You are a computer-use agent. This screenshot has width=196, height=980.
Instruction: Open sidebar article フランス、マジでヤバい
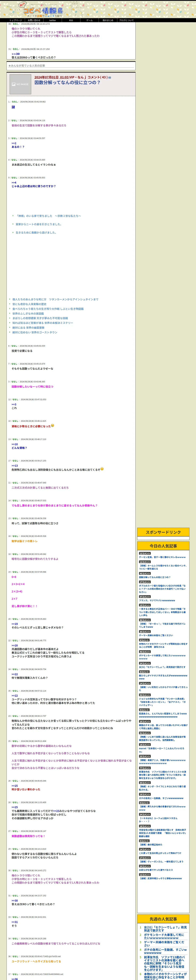(157, 600)
